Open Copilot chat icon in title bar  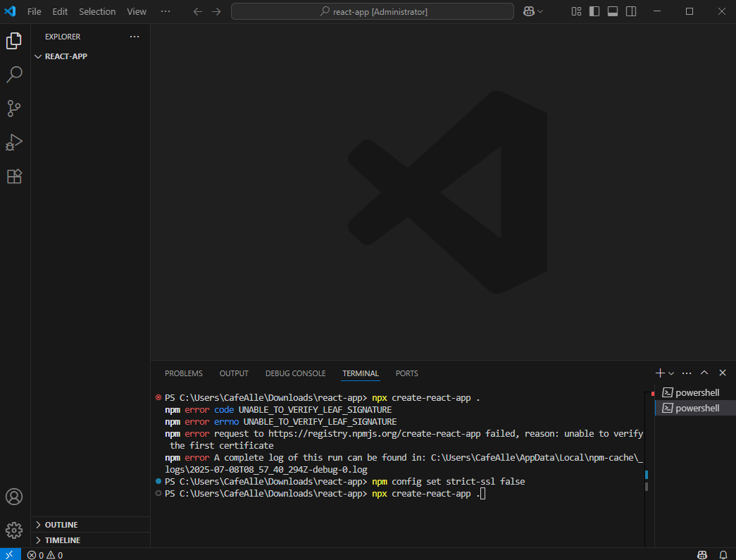(529, 12)
